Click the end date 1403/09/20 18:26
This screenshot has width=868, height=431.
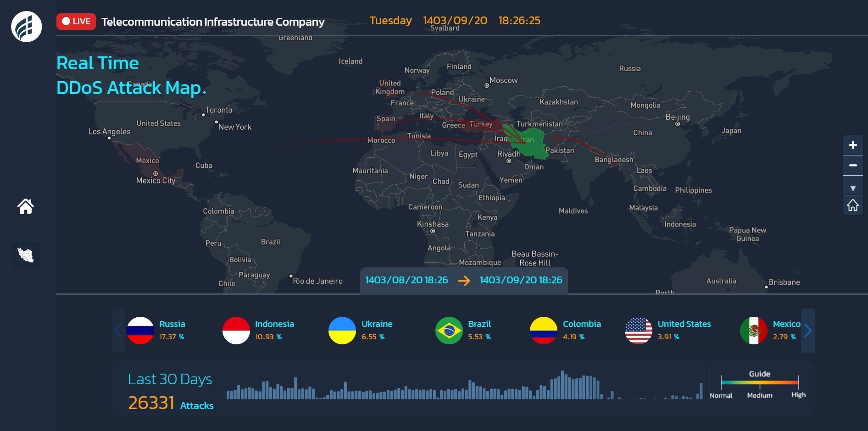point(521,280)
